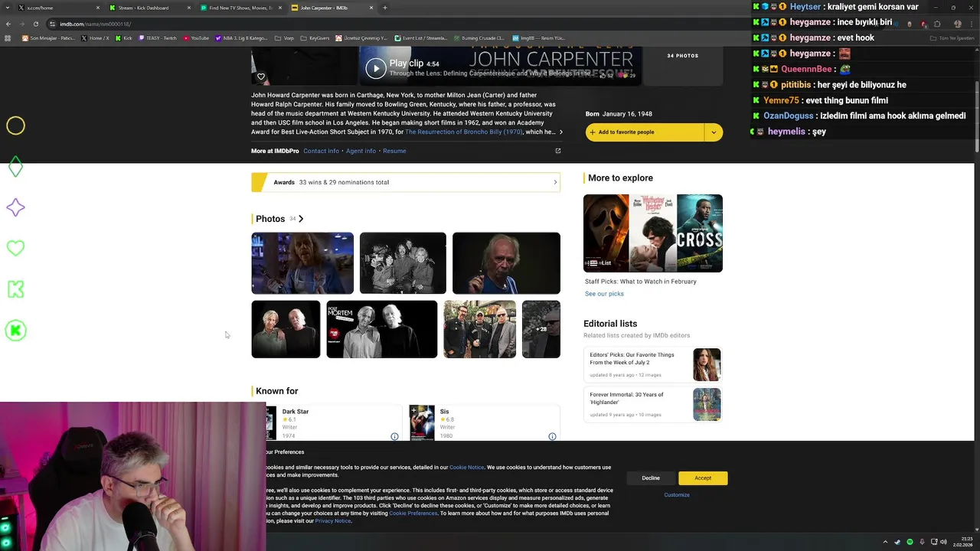The width and height of the screenshot is (980, 551).
Task: Open the +28 more photos thumbnail
Action: pos(541,329)
